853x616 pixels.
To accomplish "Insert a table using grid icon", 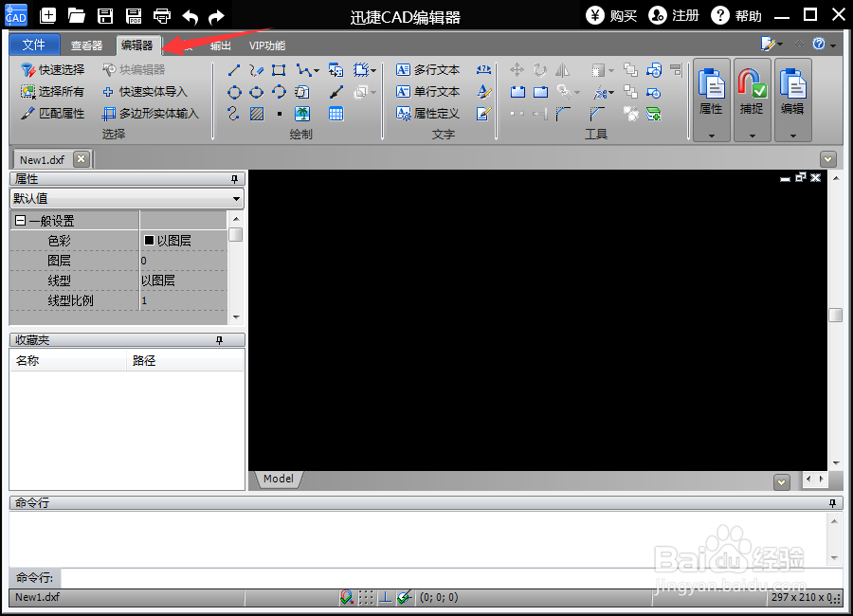I will pyautogui.click(x=336, y=114).
